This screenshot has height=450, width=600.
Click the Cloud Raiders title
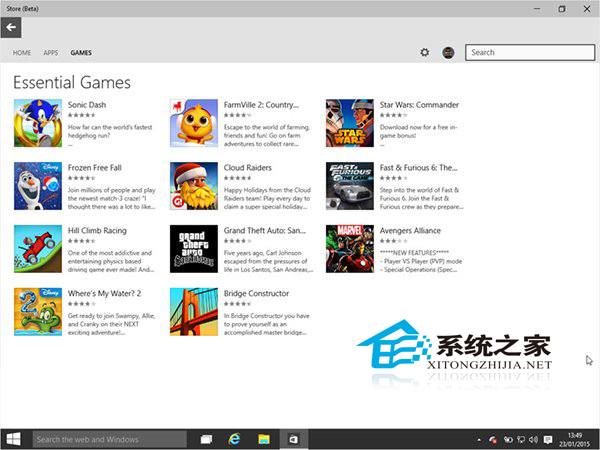pos(248,168)
